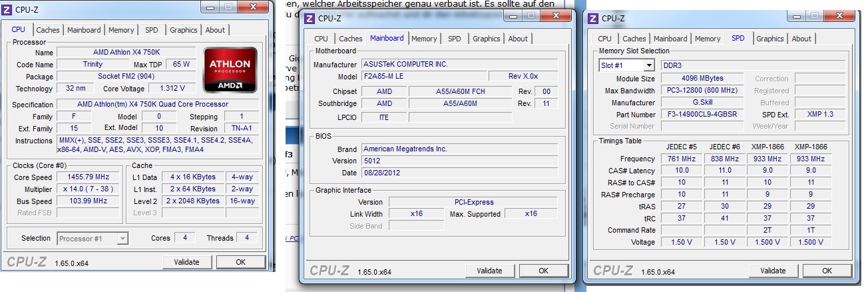This screenshot has height=292, width=868.
Task: Click Validate in the CPU window
Action: [x=187, y=262]
